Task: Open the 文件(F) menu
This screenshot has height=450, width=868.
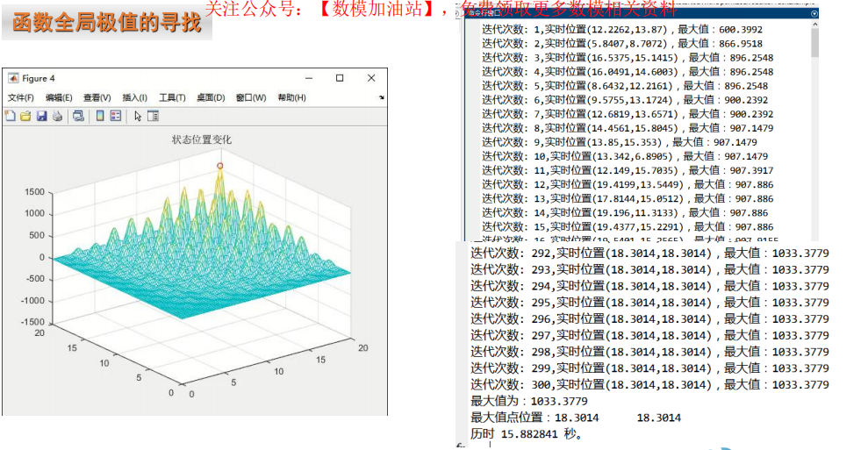Action: tap(20, 97)
